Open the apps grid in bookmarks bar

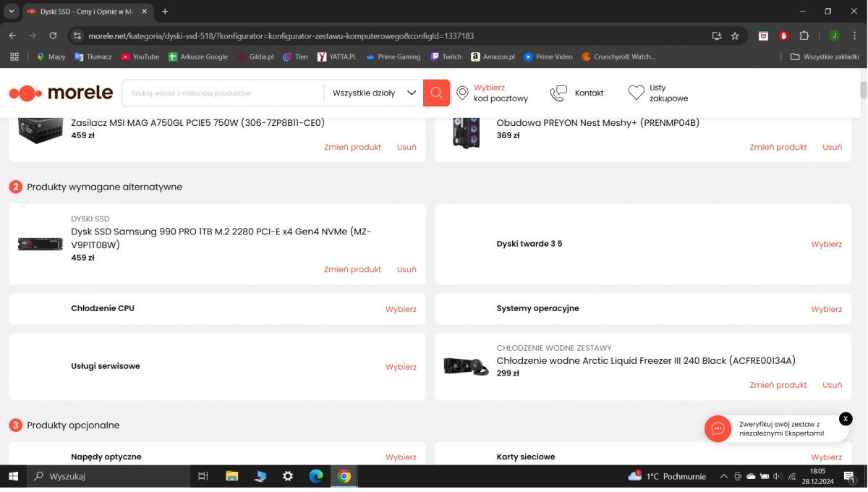pyautogui.click(x=14, y=56)
